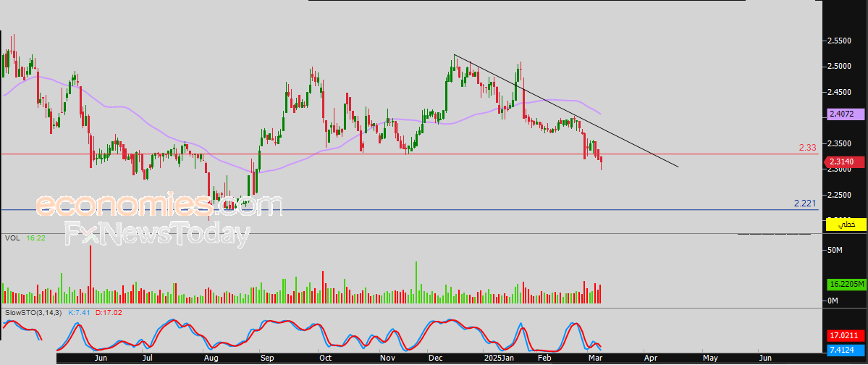Viewport: 868px width, 365px height.
Task: Click the Sep date axis label
Action: (x=267, y=358)
